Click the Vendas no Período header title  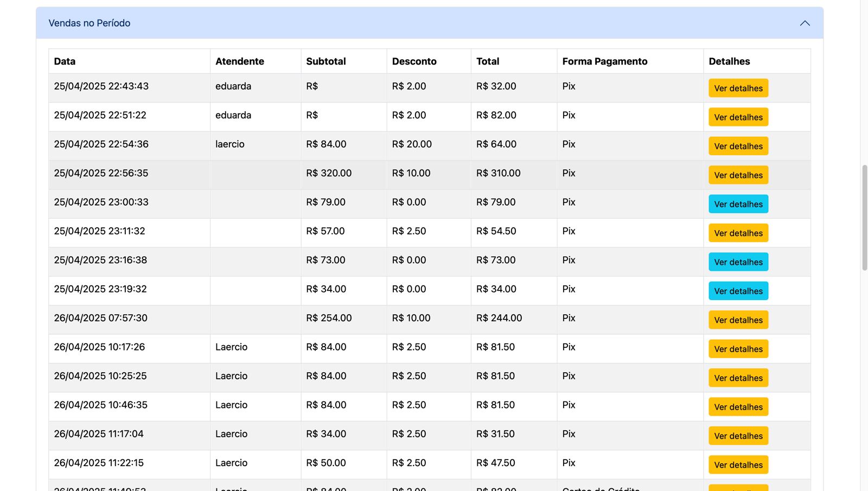pyautogui.click(x=90, y=23)
